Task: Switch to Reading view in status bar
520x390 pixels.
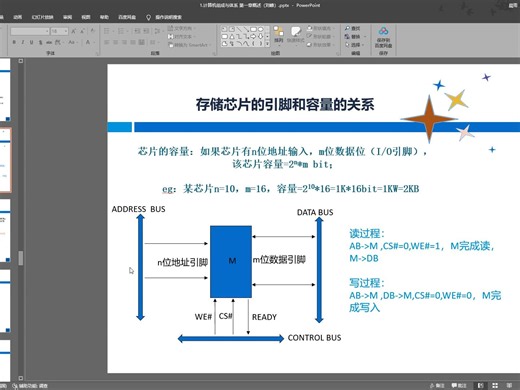Action: click(510, 386)
